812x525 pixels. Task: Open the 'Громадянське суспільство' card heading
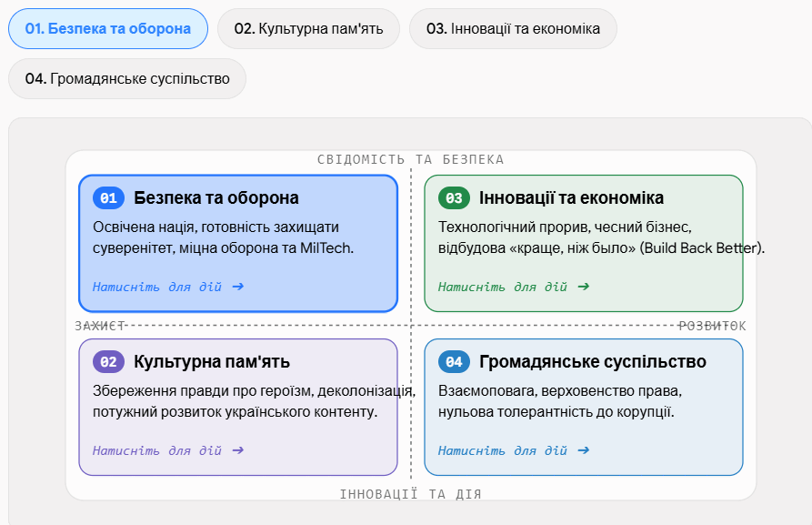[593, 362]
